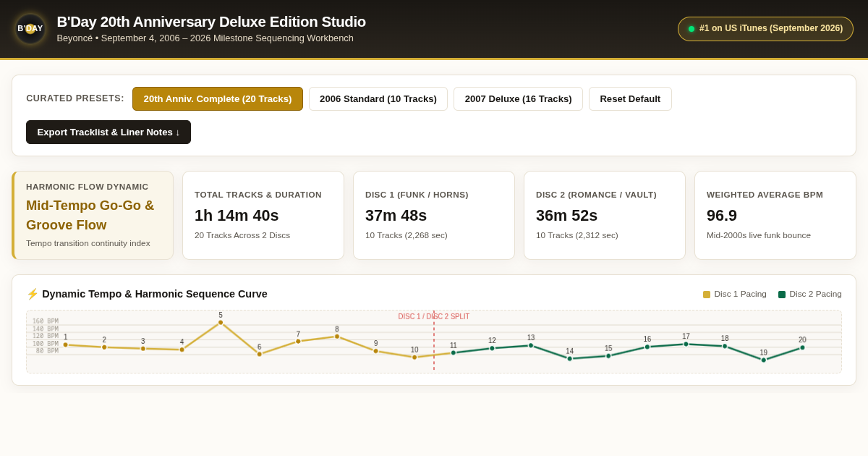Screen dimensions: 868x456
Task: Open the Weighted Average BPM card
Action: pyautogui.click(x=775, y=216)
